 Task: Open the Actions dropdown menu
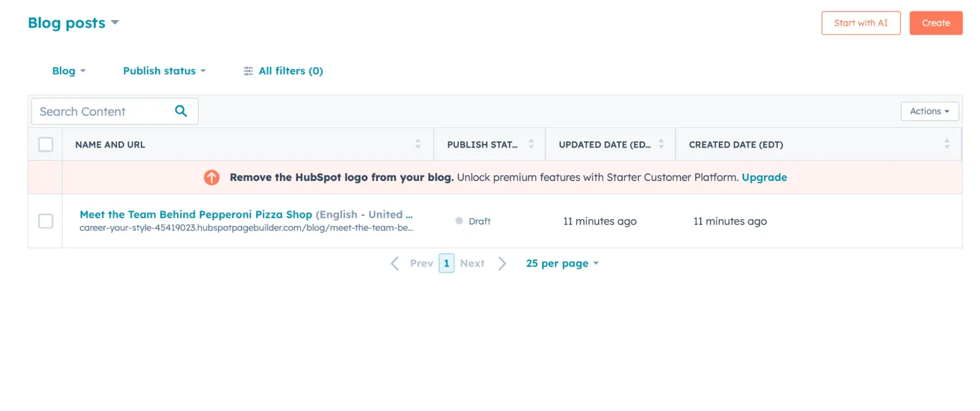click(x=930, y=111)
